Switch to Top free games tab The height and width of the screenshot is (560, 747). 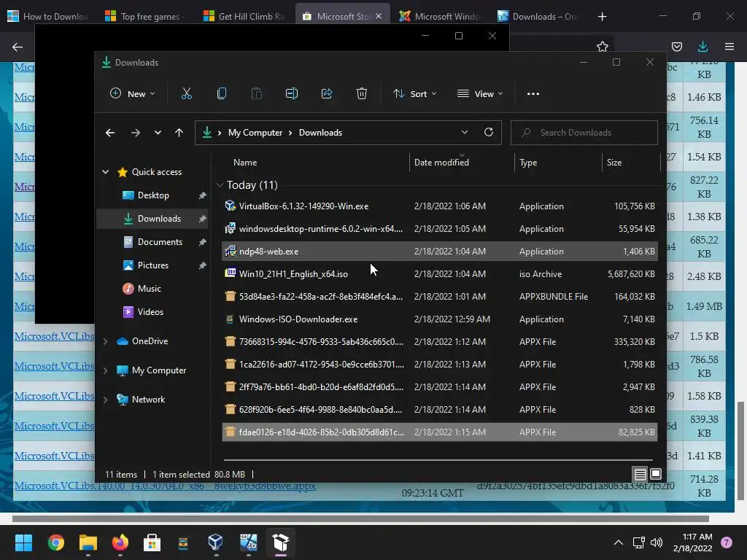[x=145, y=16]
